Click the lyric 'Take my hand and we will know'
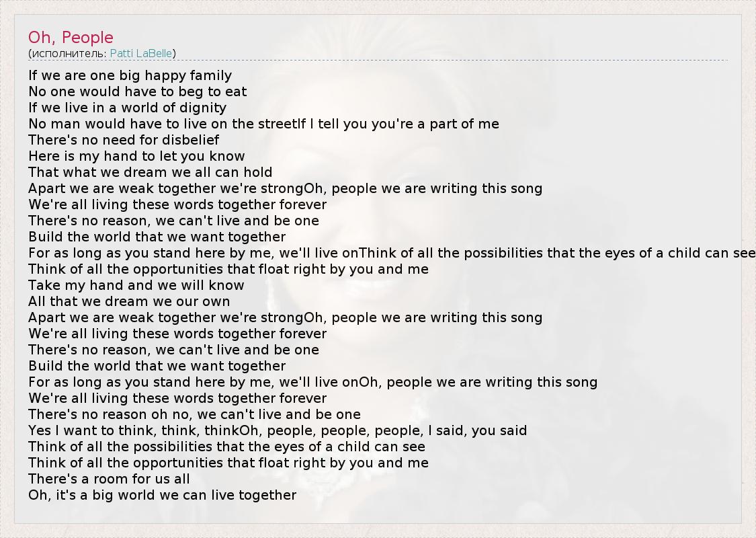This screenshot has height=538, width=756. tap(136, 285)
